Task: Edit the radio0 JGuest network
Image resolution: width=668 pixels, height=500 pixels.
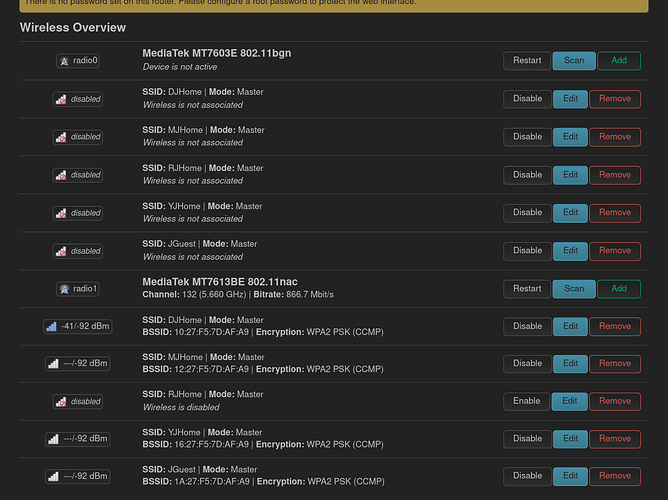Action: (x=570, y=251)
